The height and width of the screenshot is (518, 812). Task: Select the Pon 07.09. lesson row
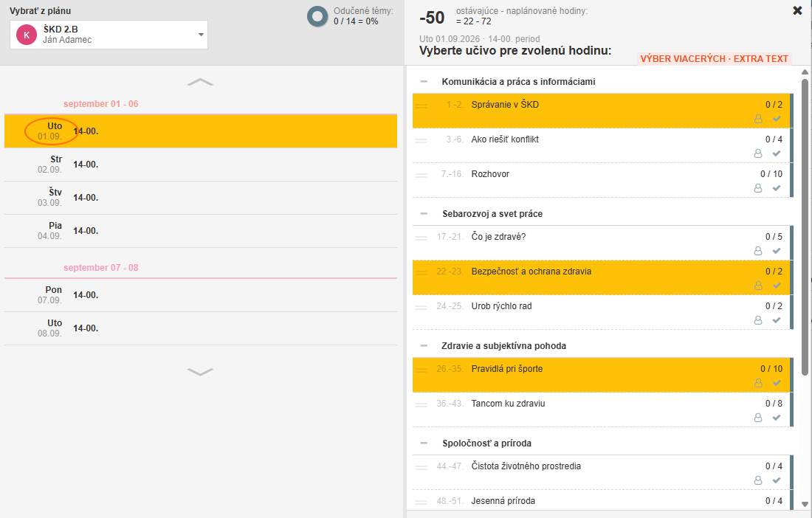click(x=201, y=295)
